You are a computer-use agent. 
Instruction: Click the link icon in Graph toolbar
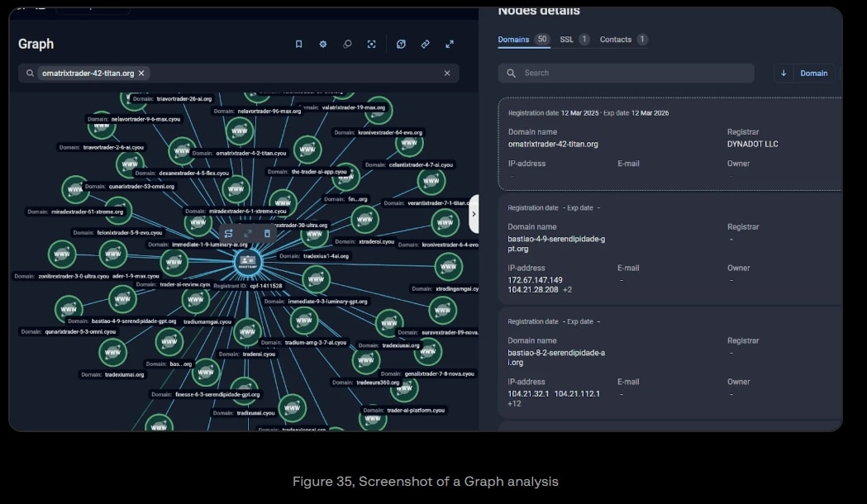point(425,44)
